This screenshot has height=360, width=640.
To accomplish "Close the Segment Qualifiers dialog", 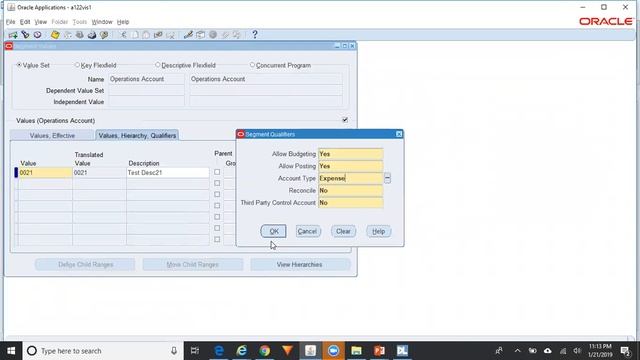I will [x=399, y=134].
